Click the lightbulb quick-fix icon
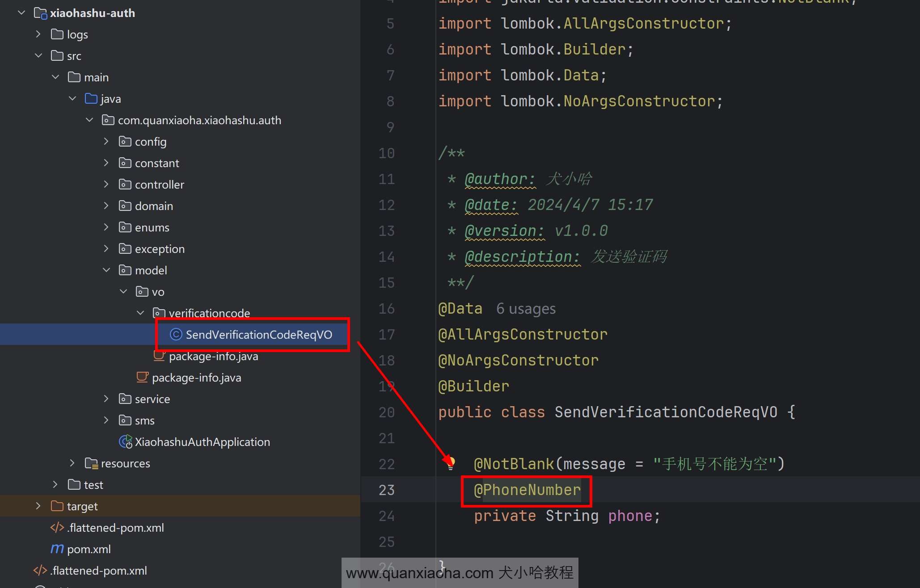920x588 pixels. coord(451,463)
